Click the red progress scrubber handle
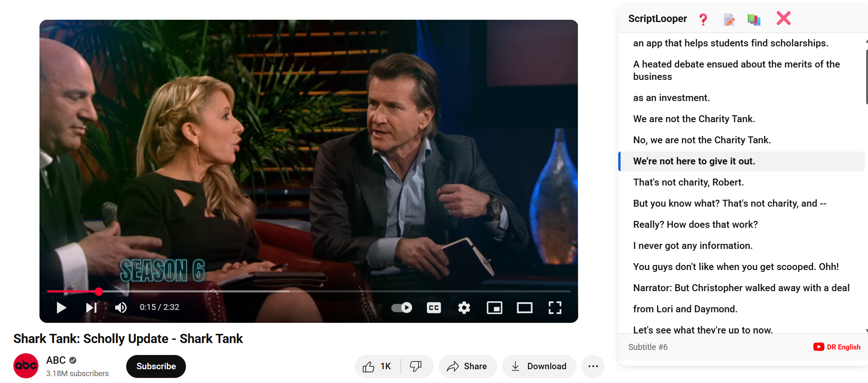 tap(99, 291)
